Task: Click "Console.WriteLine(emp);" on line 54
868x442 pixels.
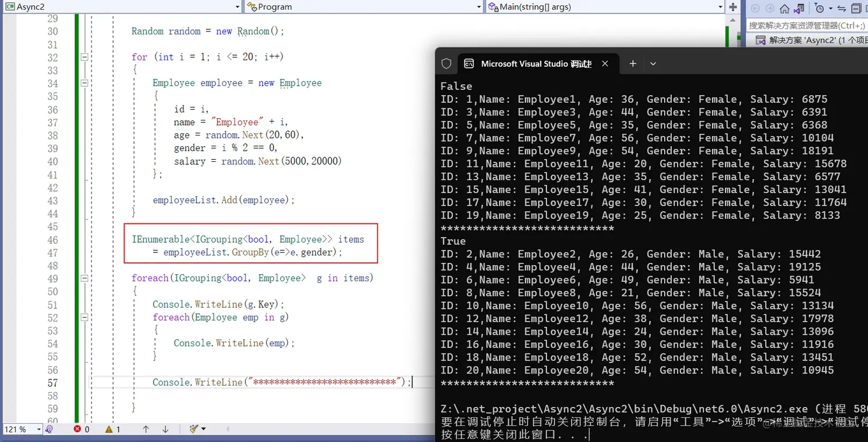Action: 234,343
